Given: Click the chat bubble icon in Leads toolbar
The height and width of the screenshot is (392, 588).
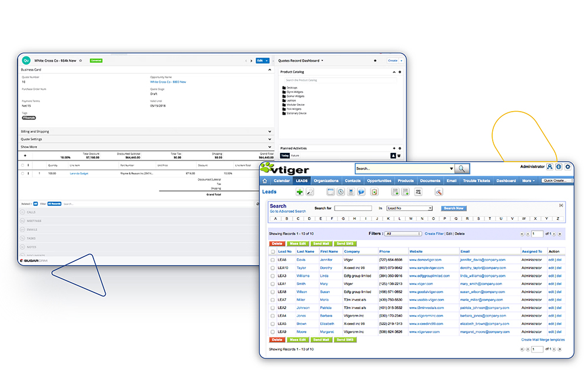Looking at the screenshot, I should (x=361, y=192).
